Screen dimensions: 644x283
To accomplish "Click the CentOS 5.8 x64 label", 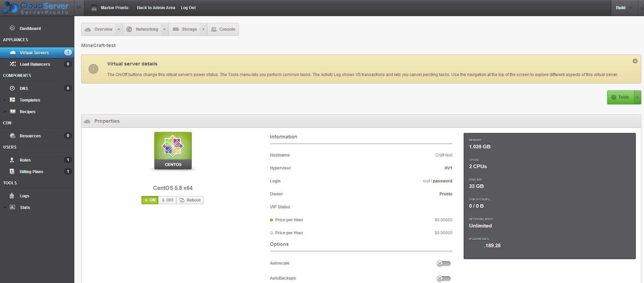I will (x=173, y=188).
